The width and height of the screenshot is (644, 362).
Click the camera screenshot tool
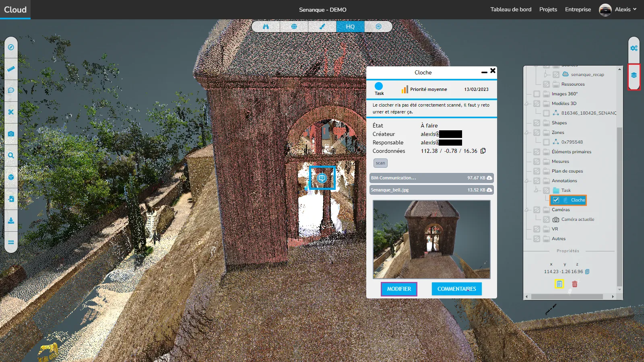[11, 134]
